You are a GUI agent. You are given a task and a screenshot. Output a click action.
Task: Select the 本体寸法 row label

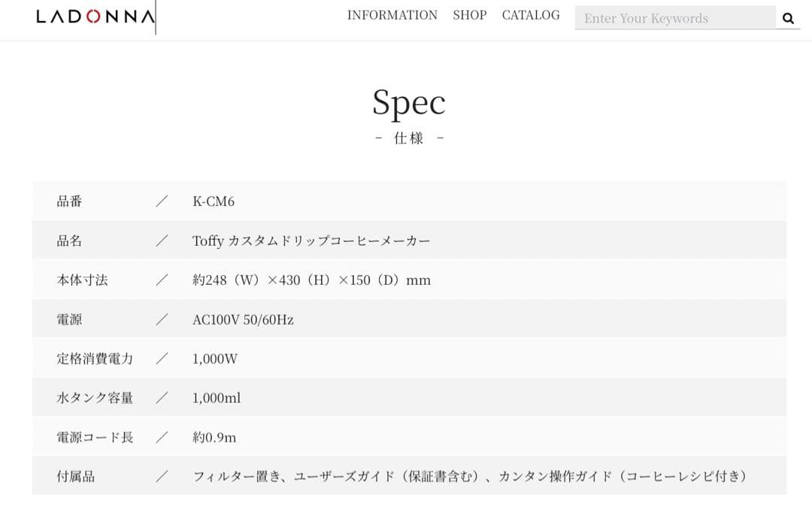82,280
